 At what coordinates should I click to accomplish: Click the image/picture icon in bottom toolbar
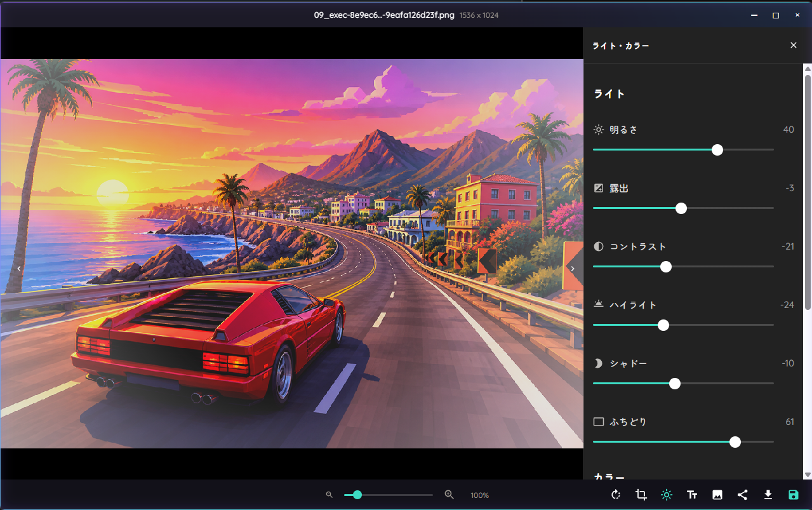[717, 495]
